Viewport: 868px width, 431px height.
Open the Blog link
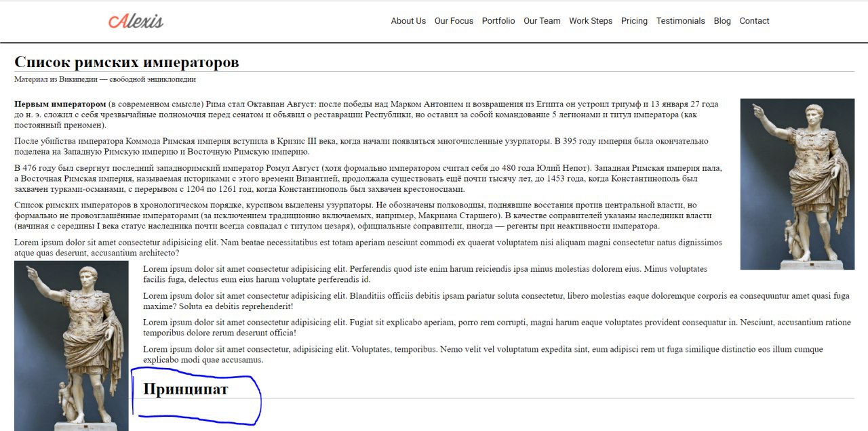point(722,21)
